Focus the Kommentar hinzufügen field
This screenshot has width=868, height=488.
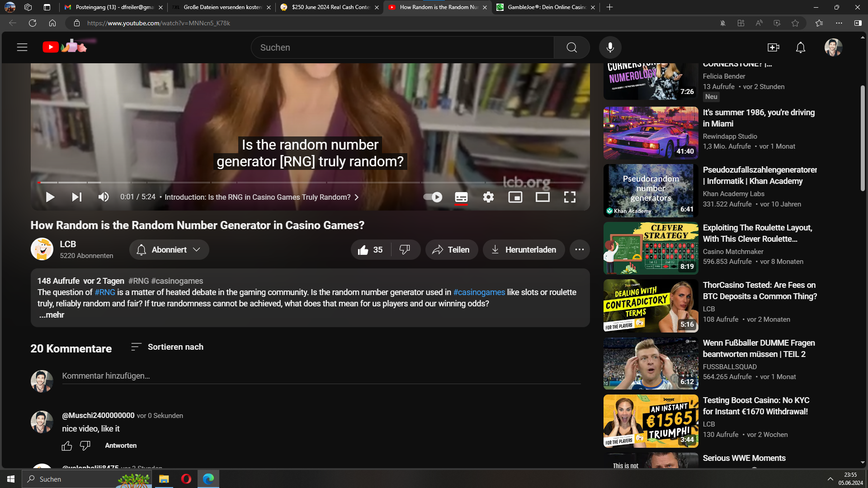pos(321,376)
